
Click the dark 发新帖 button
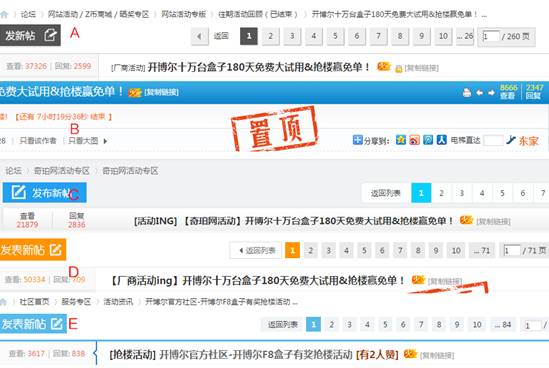point(30,35)
